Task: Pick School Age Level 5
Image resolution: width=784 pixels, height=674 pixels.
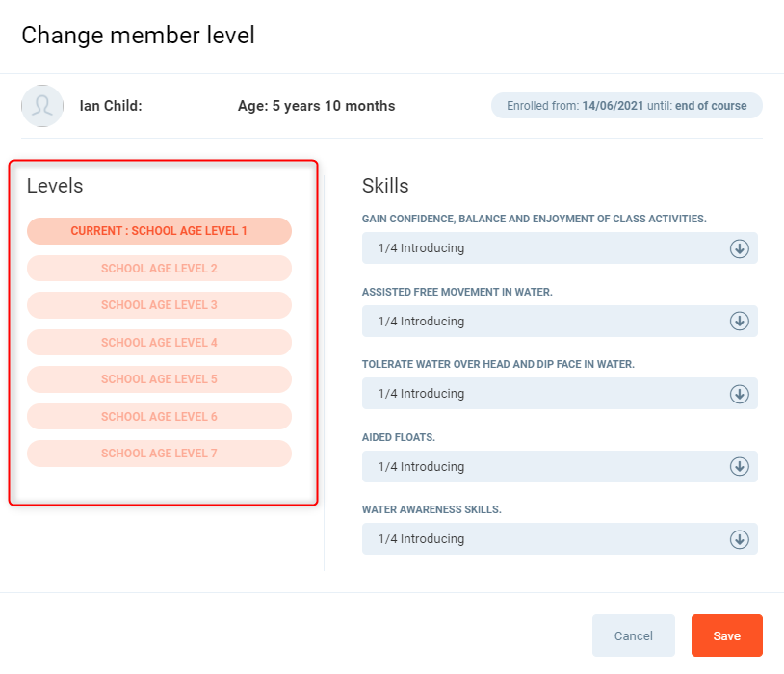Action: tap(159, 379)
